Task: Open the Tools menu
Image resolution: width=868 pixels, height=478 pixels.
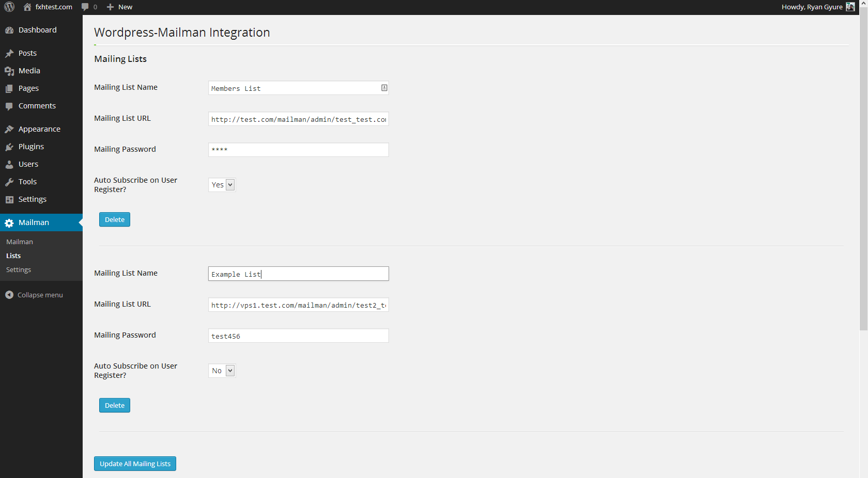Action: 41,182
